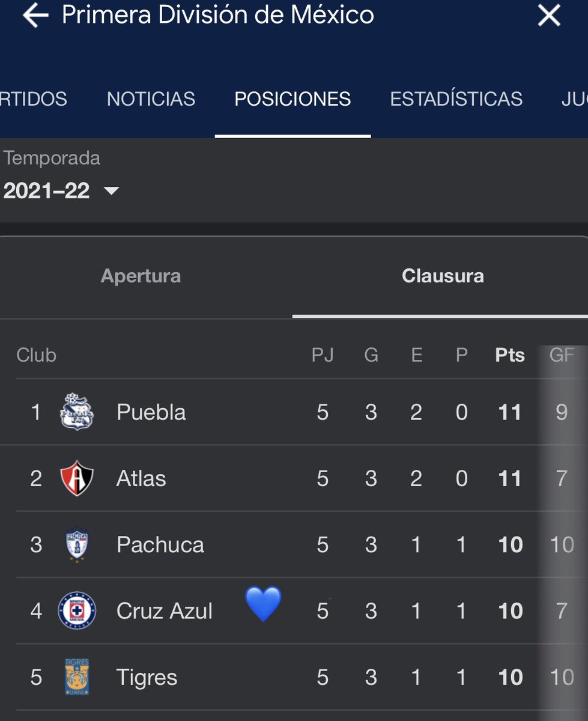This screenshot has width=588, height=721.
Task: Open the Pachuca club crest
Action: (77, 544)
